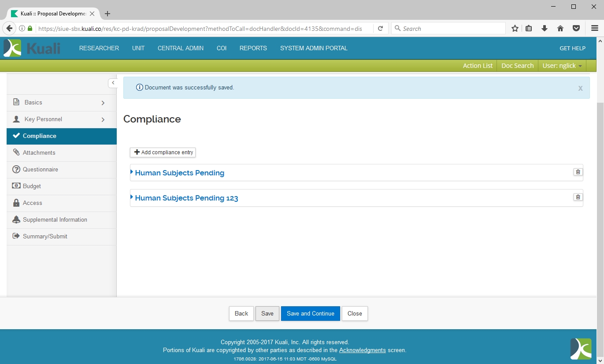Open the Acknowledgments link in footer
The image size is (604, 364).
(362, 350)
